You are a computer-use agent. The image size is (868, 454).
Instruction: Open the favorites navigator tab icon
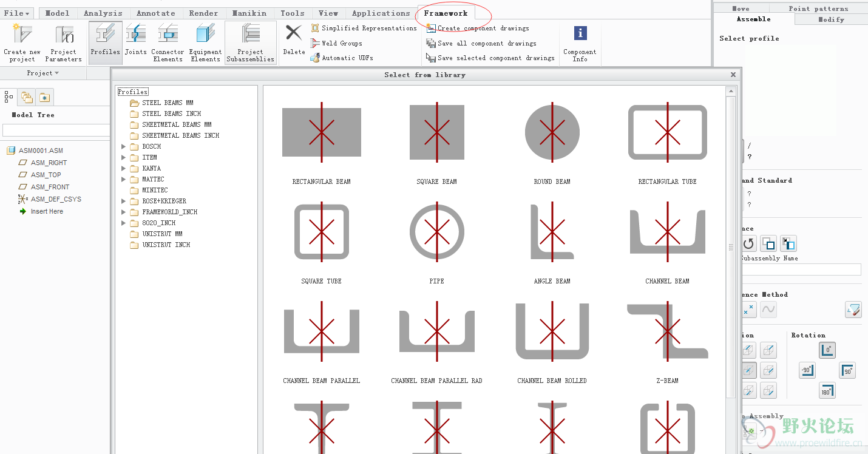click(x=44, y=97)
